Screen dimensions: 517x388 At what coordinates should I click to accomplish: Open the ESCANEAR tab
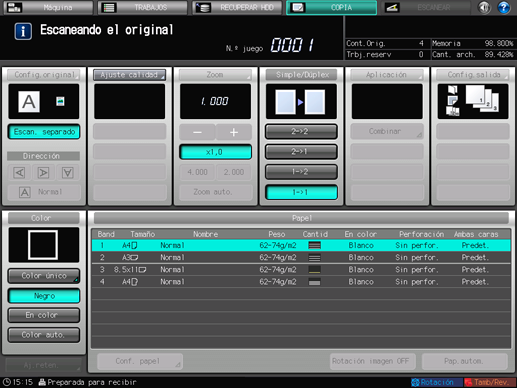click(426, 7)
